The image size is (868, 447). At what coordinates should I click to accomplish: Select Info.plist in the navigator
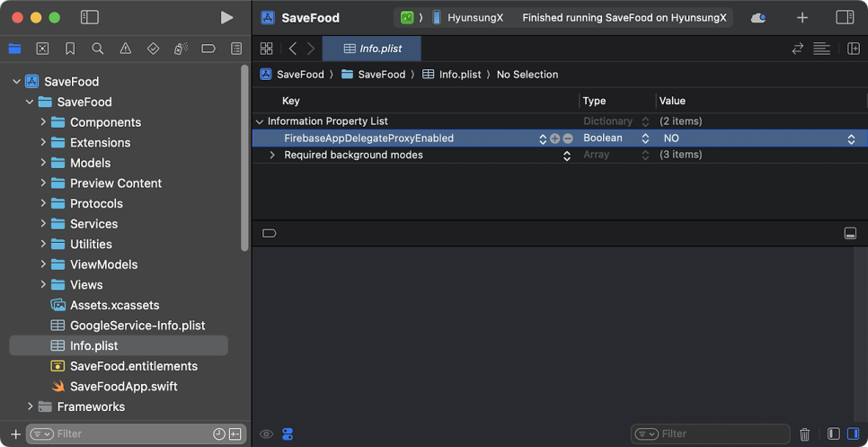(x=119, y=345)
